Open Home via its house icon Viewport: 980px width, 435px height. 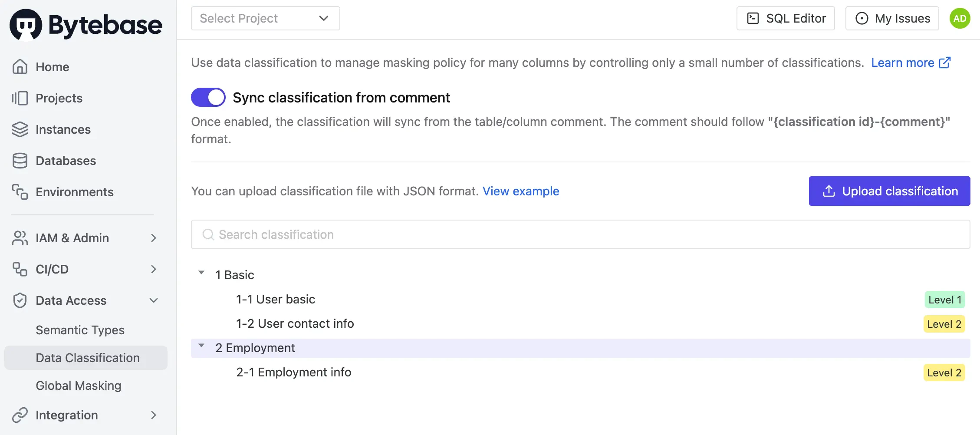(20, 67)
